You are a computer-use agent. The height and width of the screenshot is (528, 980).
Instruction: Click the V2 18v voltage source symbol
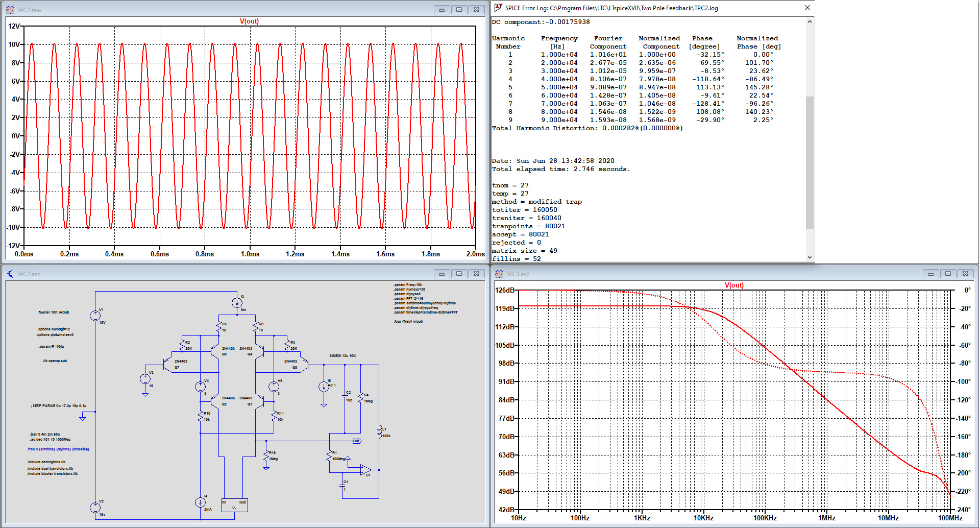(95, 508)
